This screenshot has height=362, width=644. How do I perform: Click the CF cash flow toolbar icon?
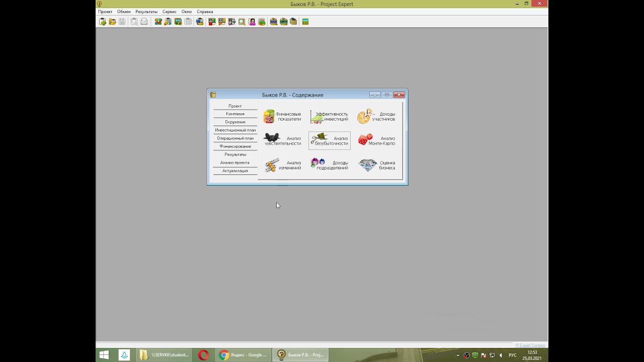tap(222, 22)
